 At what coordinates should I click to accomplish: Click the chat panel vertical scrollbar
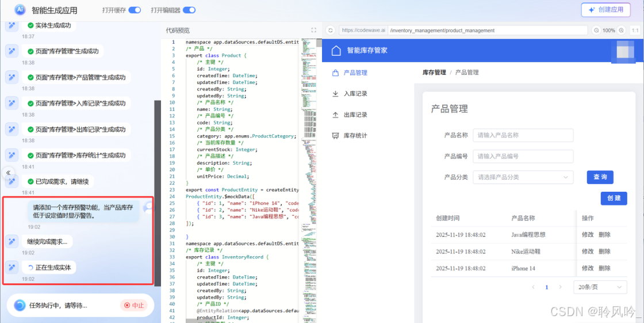(158, 192)
